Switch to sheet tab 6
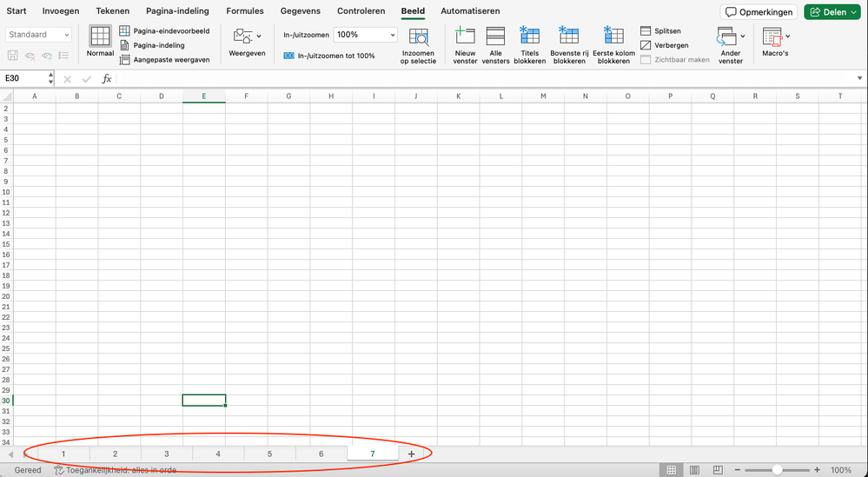This screenshot has height=477, width=868. click(x=321, y=454)
